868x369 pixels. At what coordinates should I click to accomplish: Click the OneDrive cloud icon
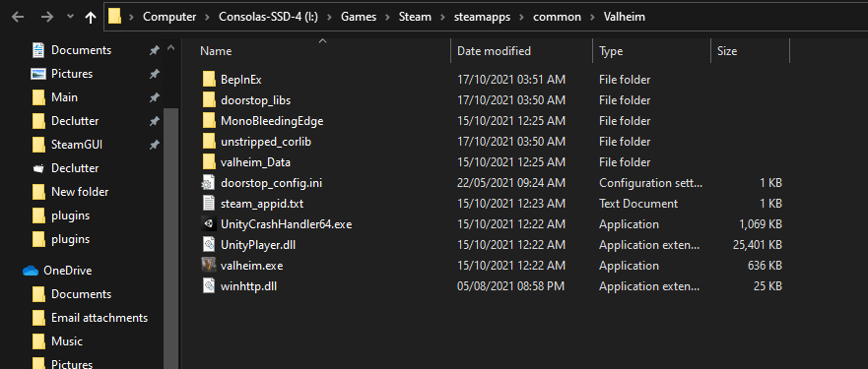click(30, 271)
